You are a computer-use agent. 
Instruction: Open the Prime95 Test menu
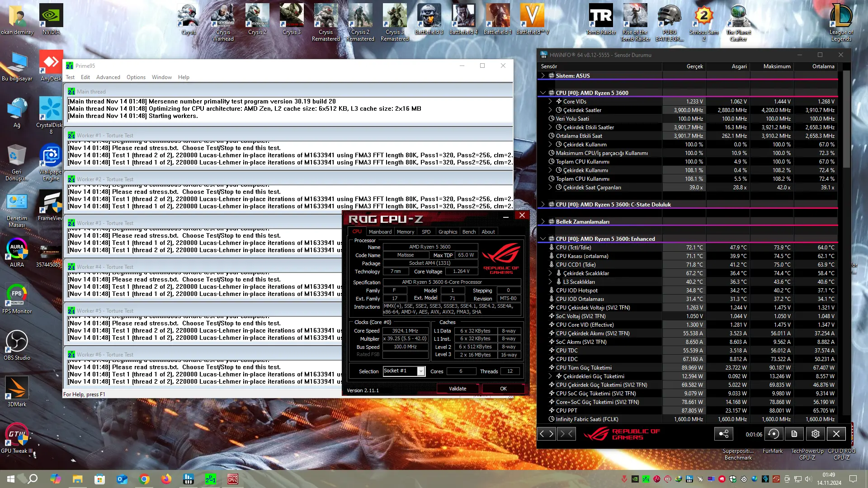coord(70,77)
